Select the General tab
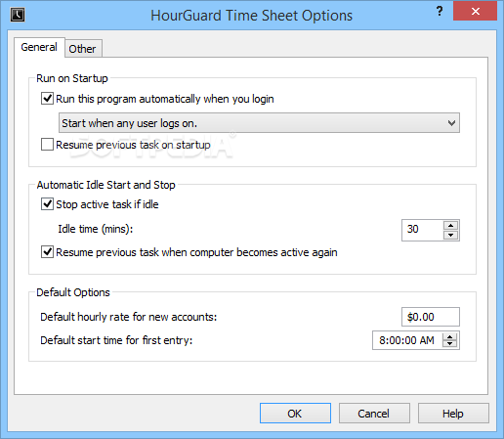 39,47
